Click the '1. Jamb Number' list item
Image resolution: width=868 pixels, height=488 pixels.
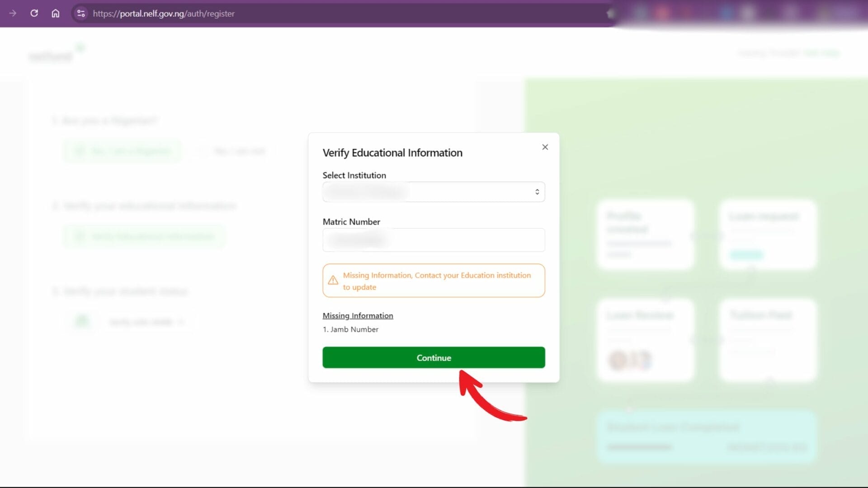350,329
